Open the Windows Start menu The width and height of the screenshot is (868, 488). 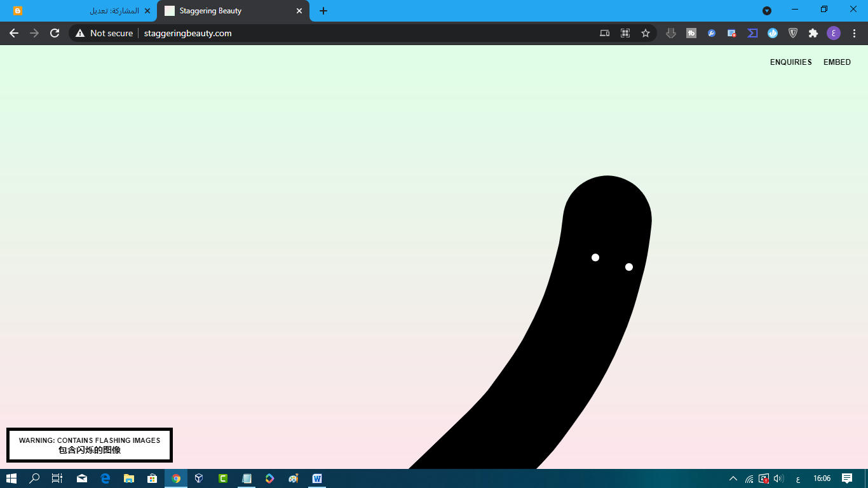[11, 478]
